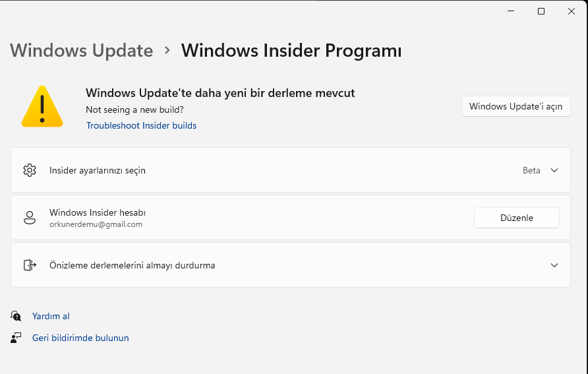
Task: Minimize the settings window
Action: pyautogui.click(x=511, y=11)
